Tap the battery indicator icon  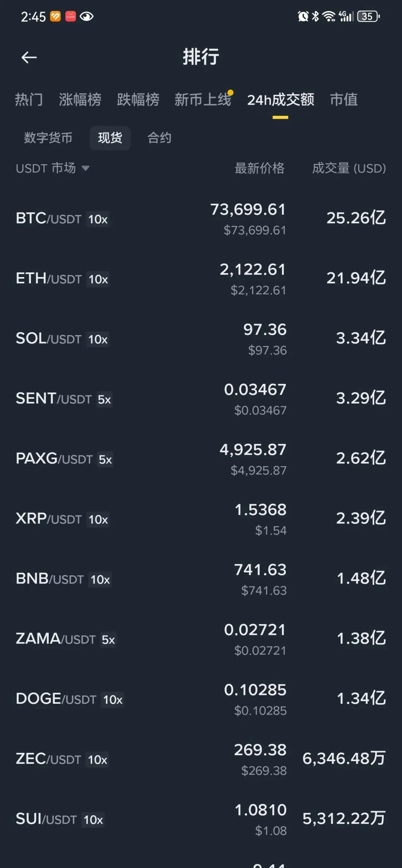coord(368,16)
